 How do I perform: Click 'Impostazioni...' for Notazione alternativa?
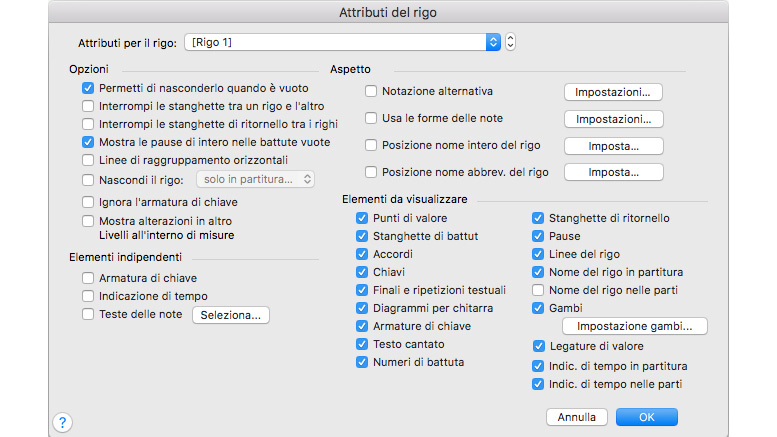pyautogui.click(x=613, y=92)
